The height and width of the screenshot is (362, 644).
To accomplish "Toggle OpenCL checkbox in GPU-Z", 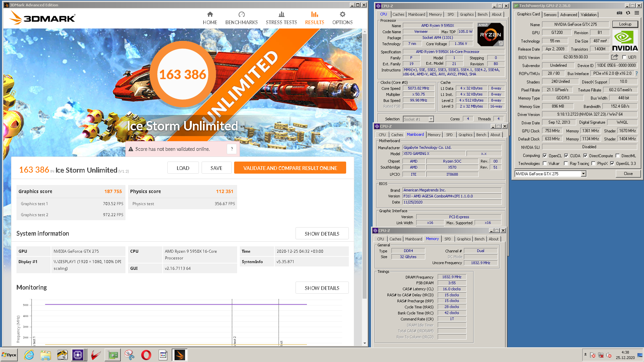I will click(545, 156).
